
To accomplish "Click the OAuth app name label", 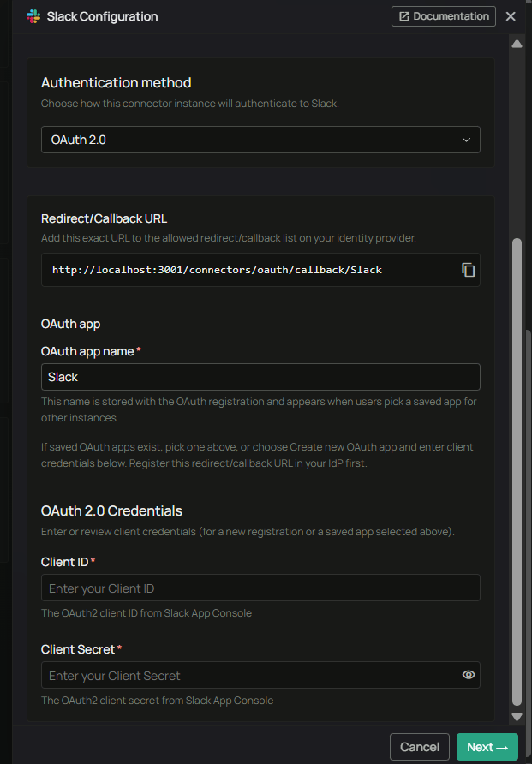I will pos(87,351).
